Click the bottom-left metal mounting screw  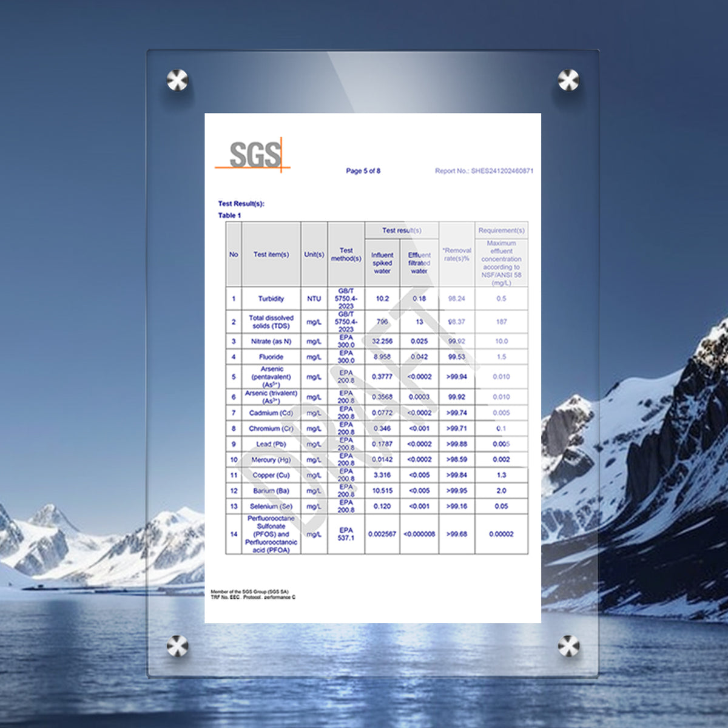(x=177, y=646)
